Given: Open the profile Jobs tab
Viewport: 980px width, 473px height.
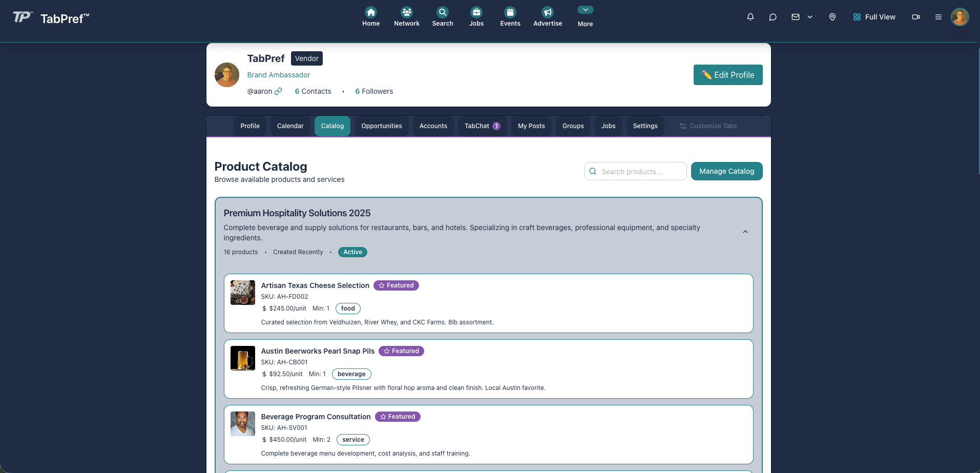Looking at the screenshot, I should 609,126.
